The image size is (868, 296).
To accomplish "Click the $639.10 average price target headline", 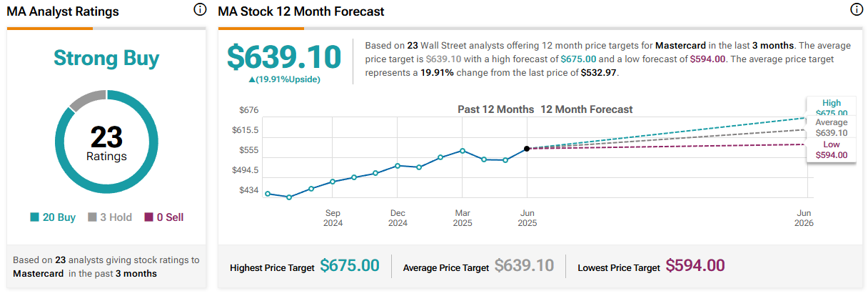I will point(285,57).
